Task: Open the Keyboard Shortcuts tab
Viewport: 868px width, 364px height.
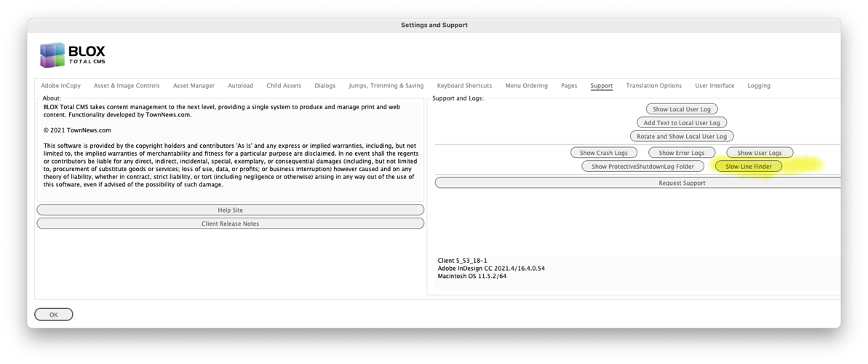Action: (464, 86)
